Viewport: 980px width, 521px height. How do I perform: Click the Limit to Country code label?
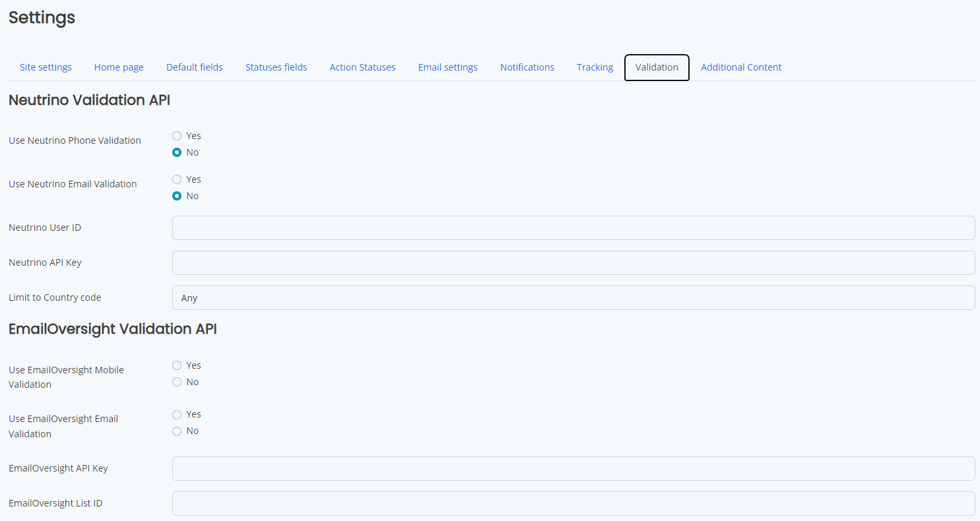(x=55, y=297)
